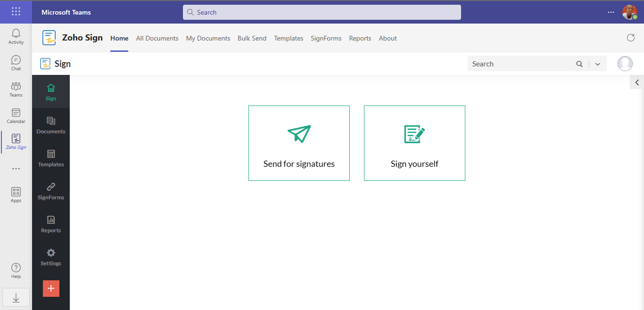Click the Sign logo in the app bar
The image size is (644, 310).
45,64
